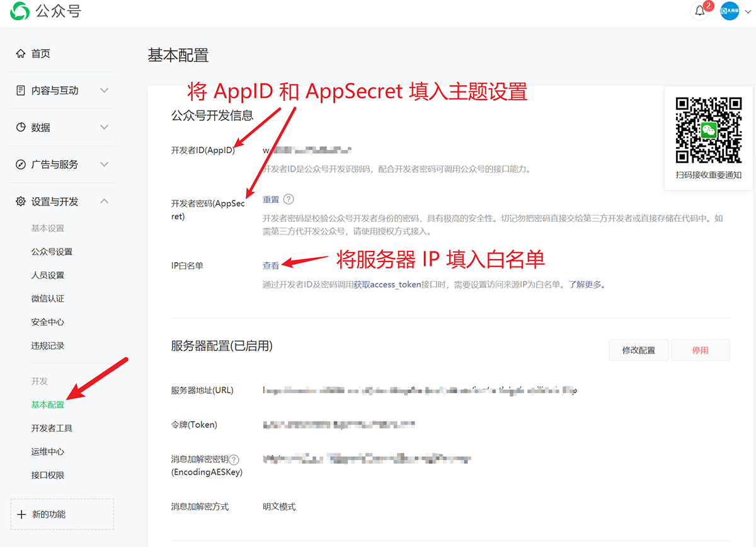Click the help icon next to 重置
The width and height of the screenshot is (756, 547).
(x=289, y=199)
